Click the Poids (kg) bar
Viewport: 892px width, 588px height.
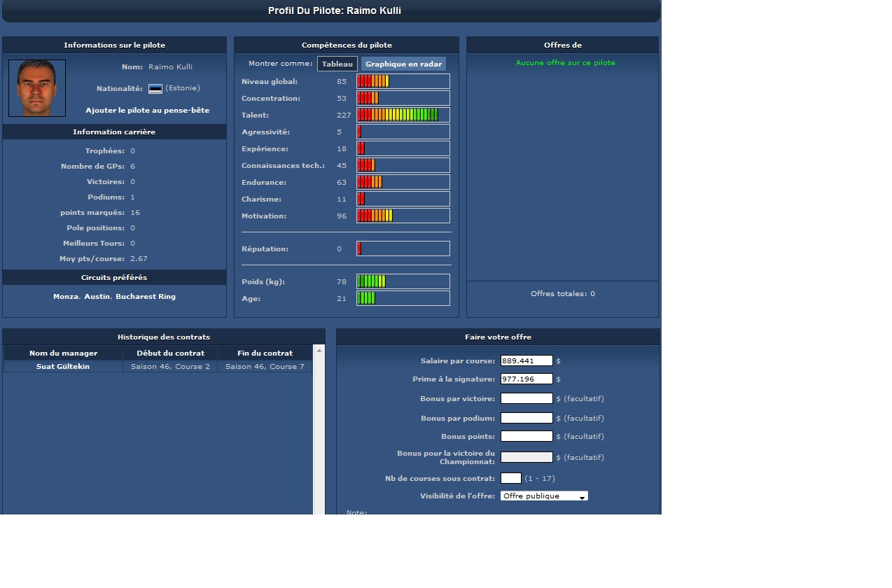click(403, 281)
